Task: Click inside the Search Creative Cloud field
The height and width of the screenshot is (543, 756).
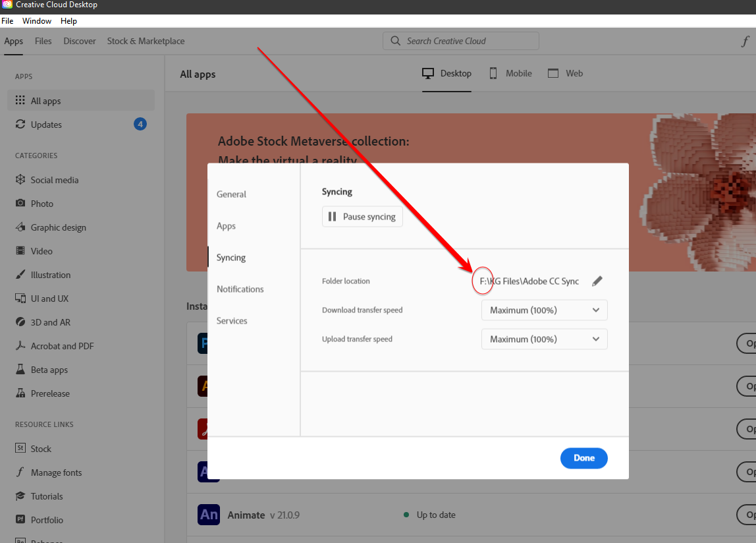Action: click(x=460, y=40)
